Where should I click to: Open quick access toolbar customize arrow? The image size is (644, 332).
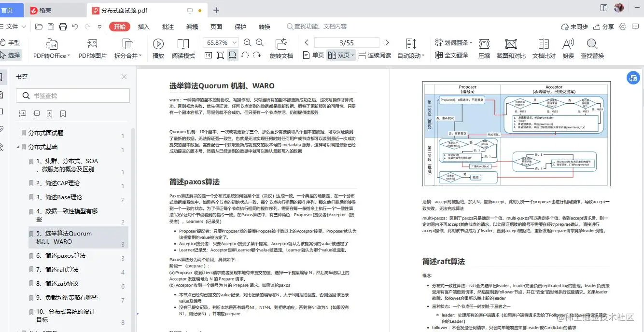coord(99,27)
